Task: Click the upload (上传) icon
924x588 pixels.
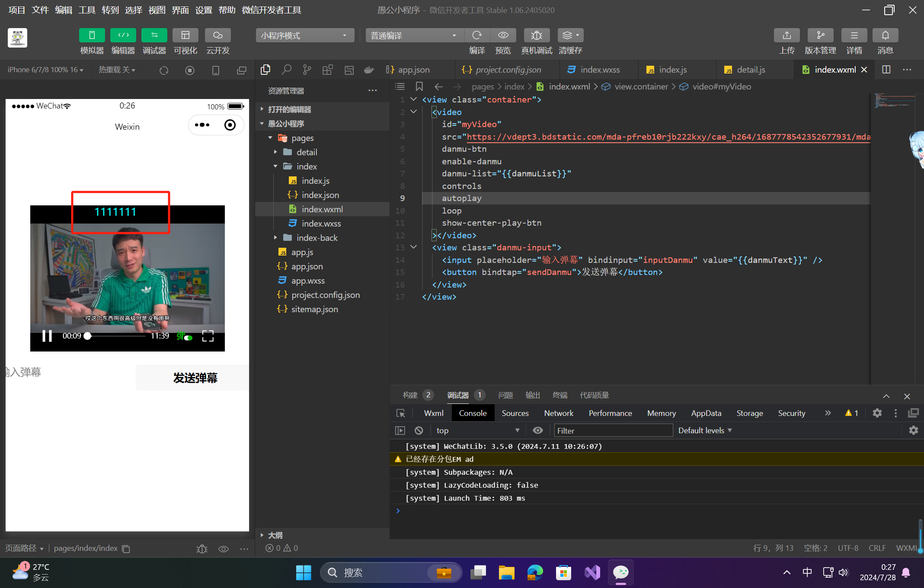Action: point(787,35)
